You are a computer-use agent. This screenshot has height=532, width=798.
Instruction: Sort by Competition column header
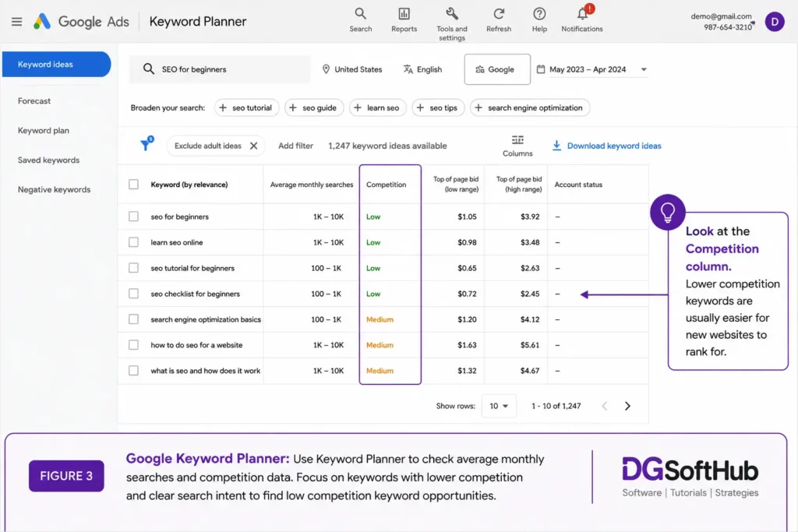387,185
